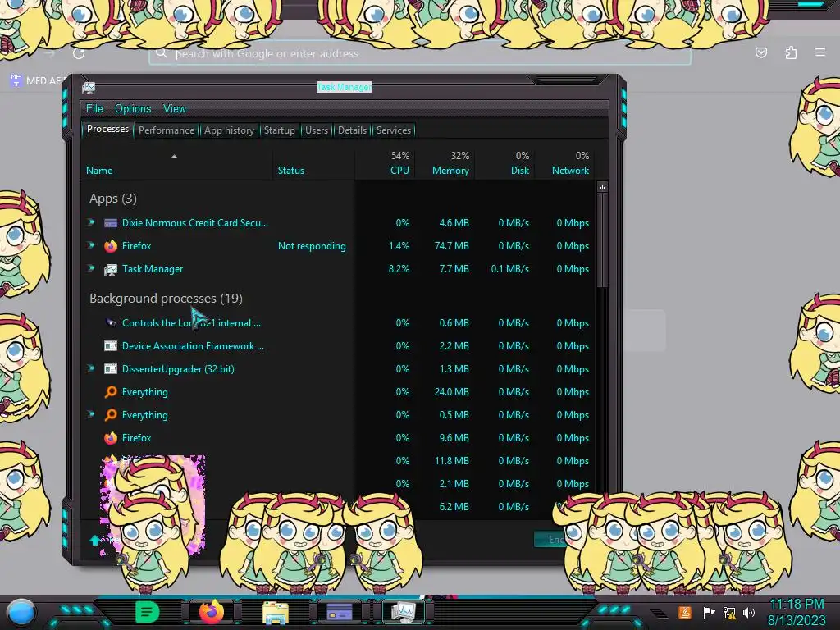This screenshot has height=630, width=840.
Task: Expand the Task Manager app row
Action: pos(91,268)
